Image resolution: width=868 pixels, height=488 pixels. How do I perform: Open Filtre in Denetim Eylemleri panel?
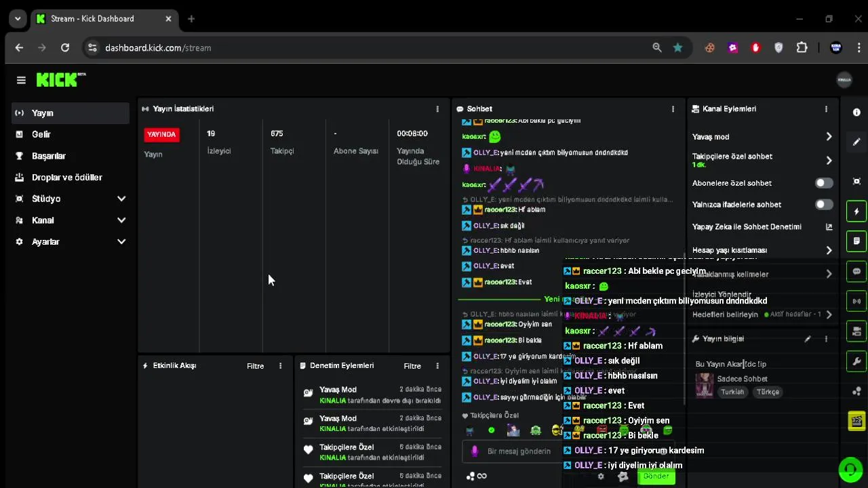point(412,366)
